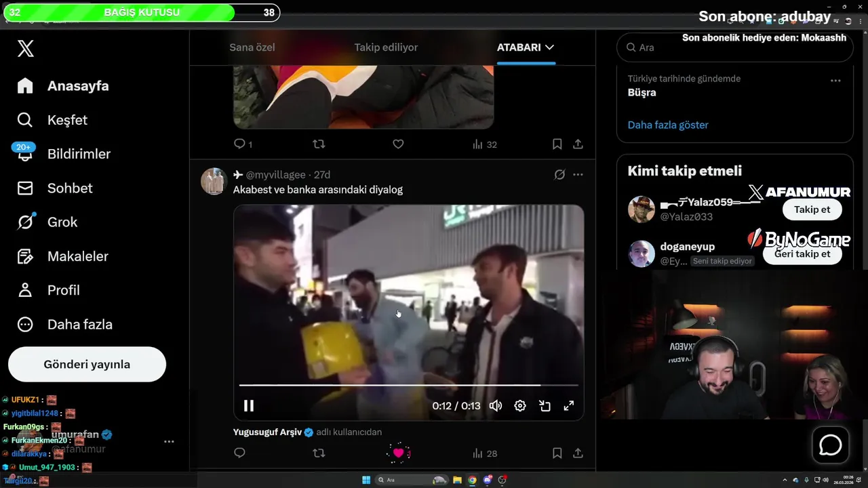Click the Ara search field

pyautogui.click(x=734, y=47)
